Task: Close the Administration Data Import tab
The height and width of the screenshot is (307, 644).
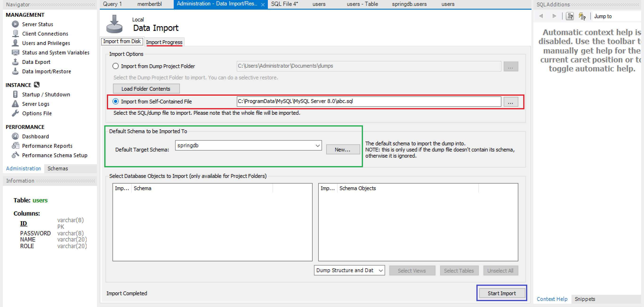Action: point(263,4)
